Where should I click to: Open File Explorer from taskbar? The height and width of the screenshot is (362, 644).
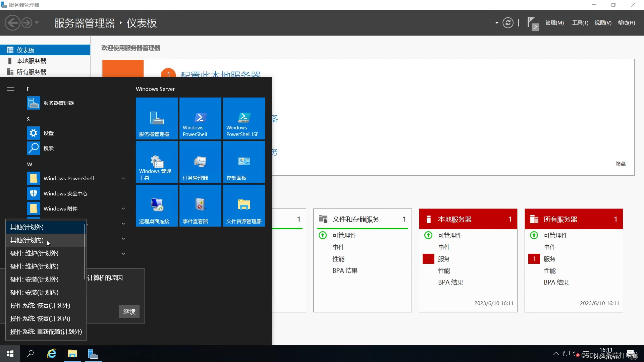click(x=72, y=354)
